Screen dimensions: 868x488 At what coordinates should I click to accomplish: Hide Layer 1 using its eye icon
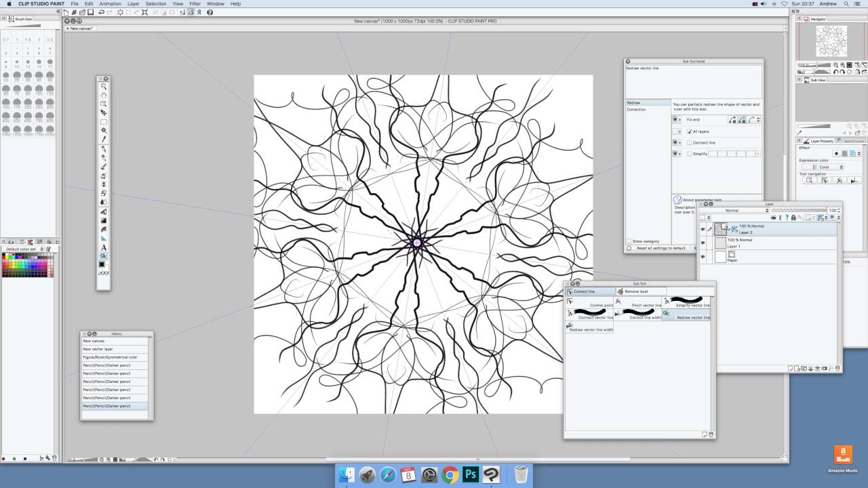(703, 243)
